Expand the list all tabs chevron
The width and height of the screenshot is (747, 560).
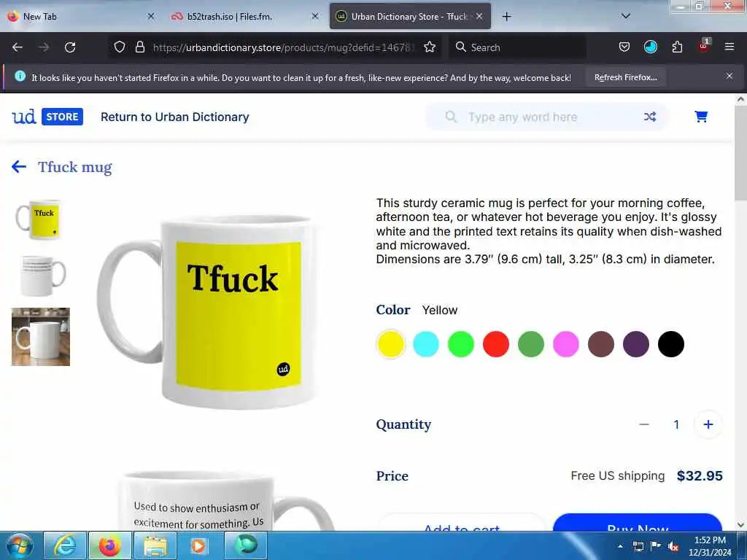tap(626, 16)
